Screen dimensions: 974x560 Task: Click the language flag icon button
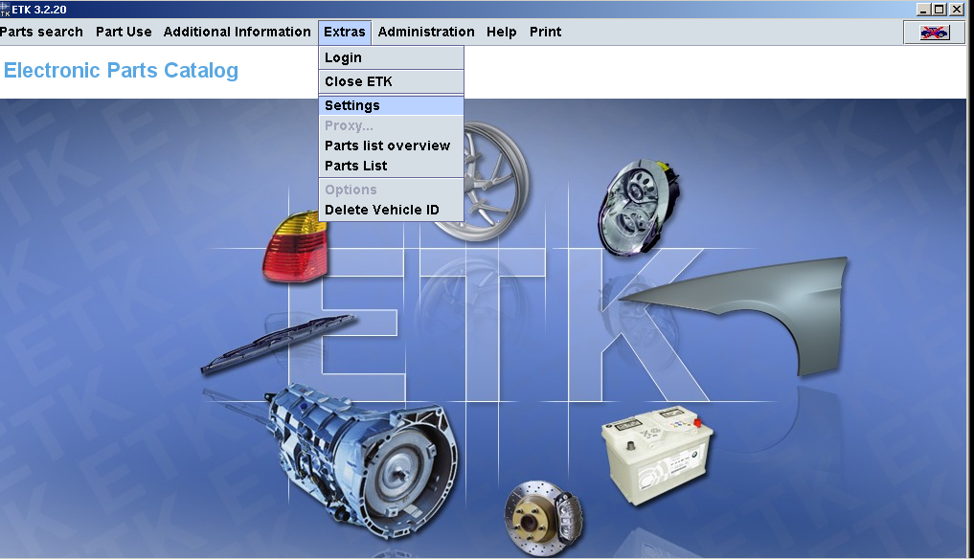tap(934, 33)
